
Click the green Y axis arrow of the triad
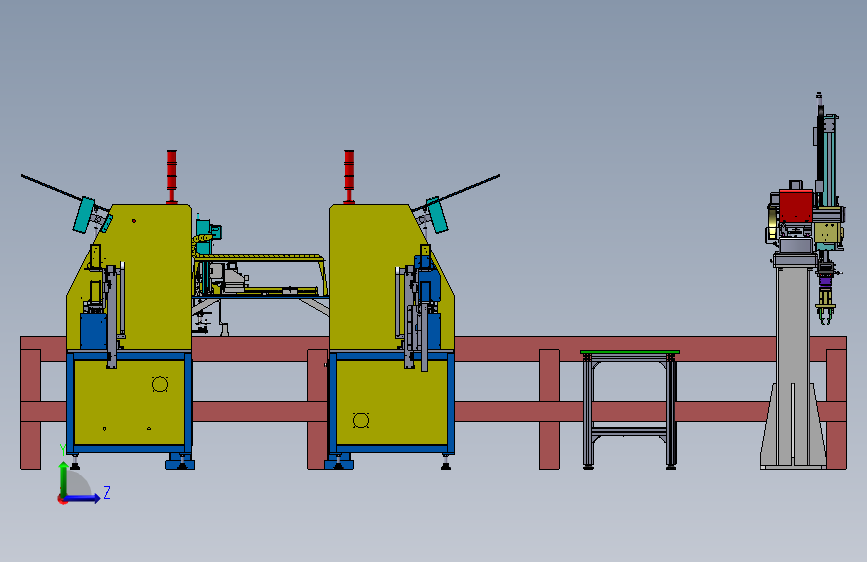click(64, 479)
